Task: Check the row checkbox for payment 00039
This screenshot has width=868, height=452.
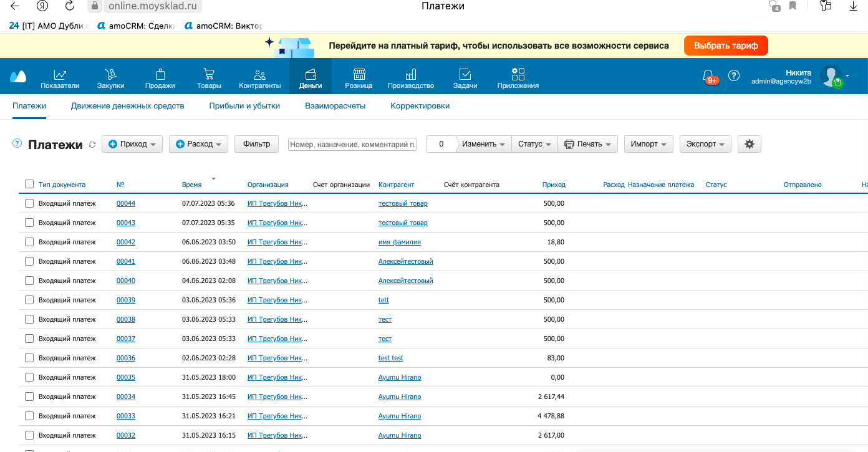Action: (x=29, y=300)
